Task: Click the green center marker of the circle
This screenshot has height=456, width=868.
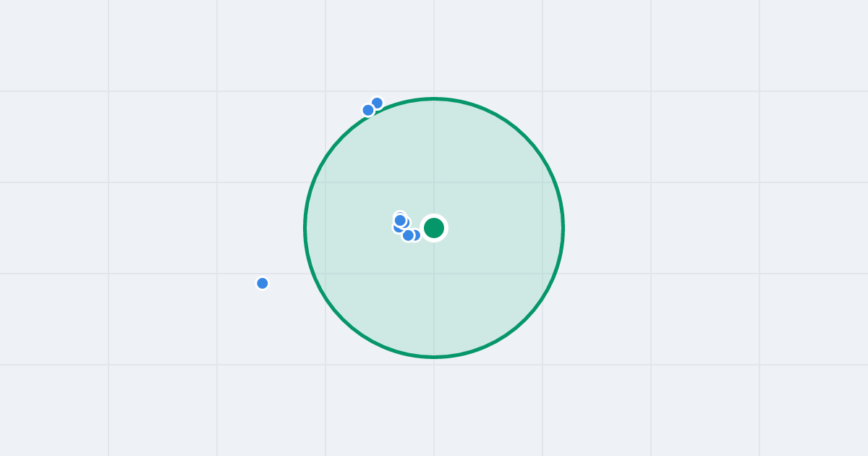Action: (434, 228)
